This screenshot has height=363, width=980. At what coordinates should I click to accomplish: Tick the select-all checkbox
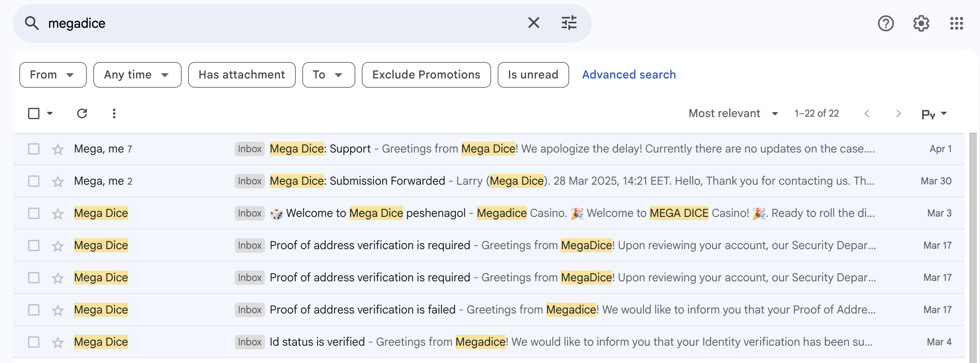click(x=34, y=113)
